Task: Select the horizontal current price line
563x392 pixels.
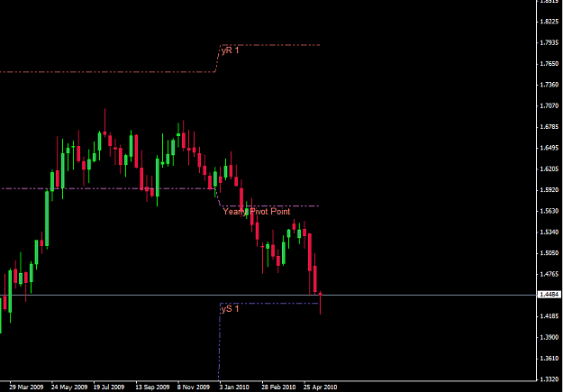Action: click(x=268, y=295)
